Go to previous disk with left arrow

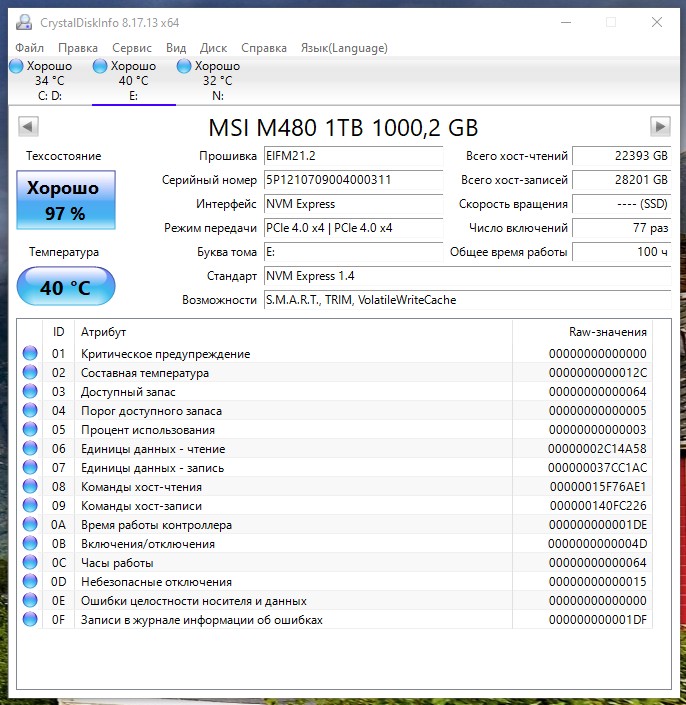28,126
